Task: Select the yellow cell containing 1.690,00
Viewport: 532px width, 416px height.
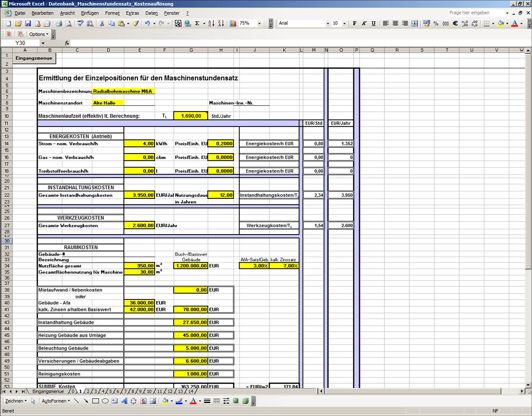Action: tap(191, 116)
